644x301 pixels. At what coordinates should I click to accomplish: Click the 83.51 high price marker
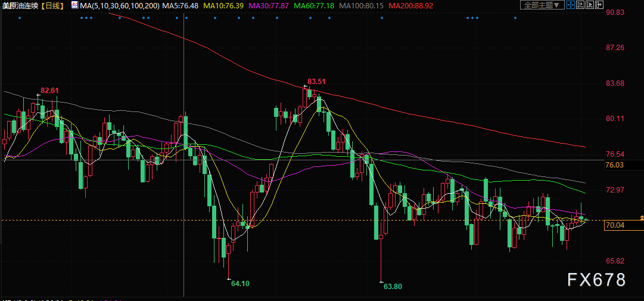pos(316,81)
